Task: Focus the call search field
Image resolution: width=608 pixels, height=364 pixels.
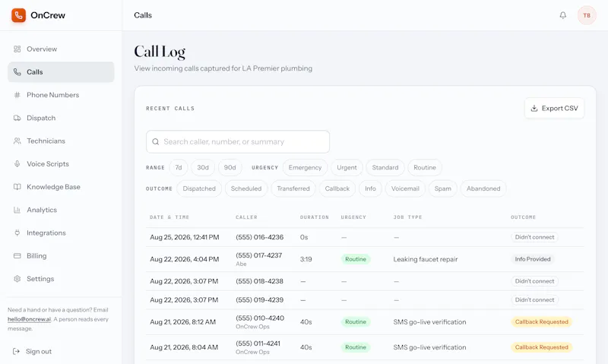Action: 238,142
